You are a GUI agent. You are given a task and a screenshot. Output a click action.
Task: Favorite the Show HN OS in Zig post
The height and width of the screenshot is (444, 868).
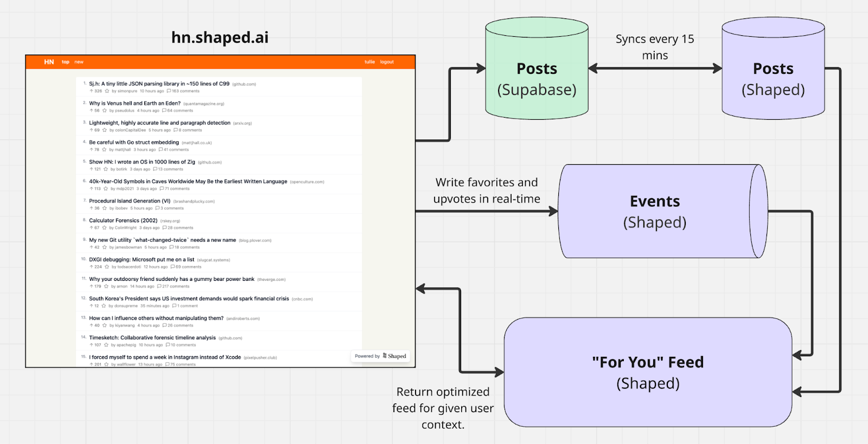(106, 169)
